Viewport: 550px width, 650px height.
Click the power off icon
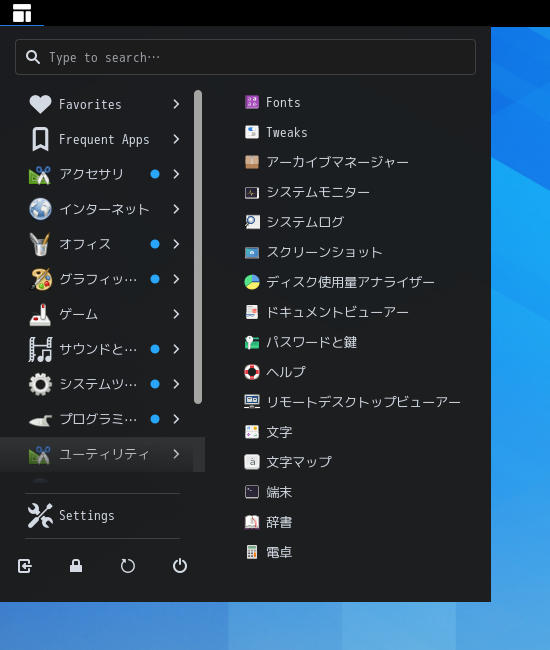180,565
